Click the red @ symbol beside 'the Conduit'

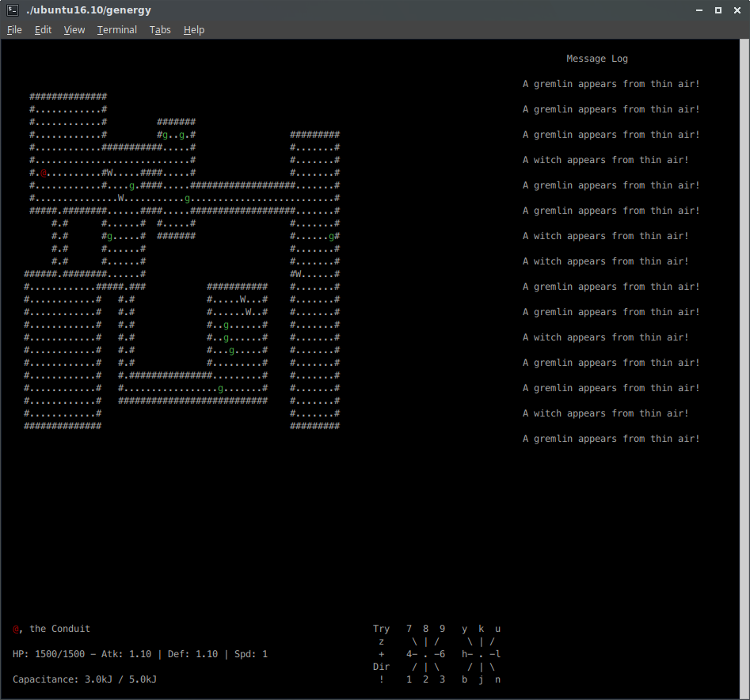16,629
